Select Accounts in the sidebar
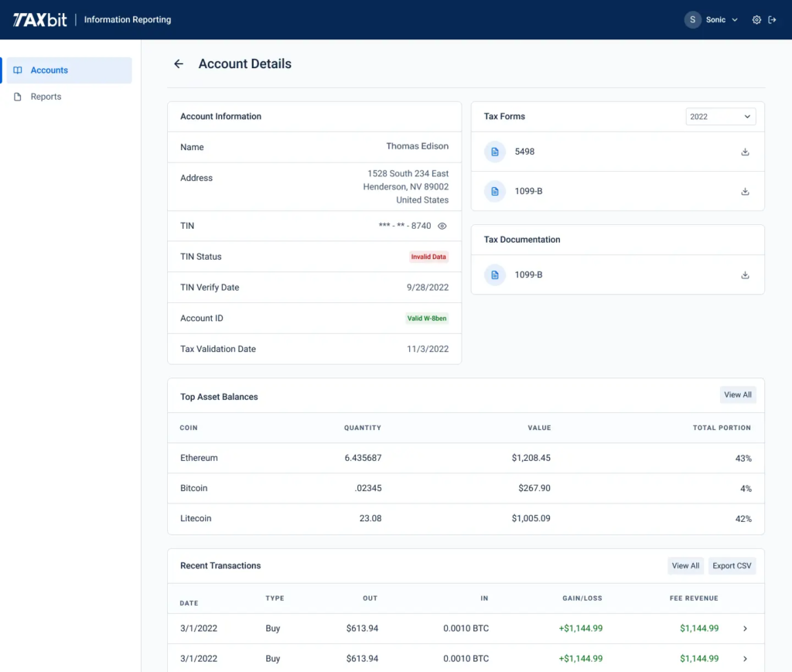The height and width of the screenshot is (672, 792). click(x=48, y=70)
